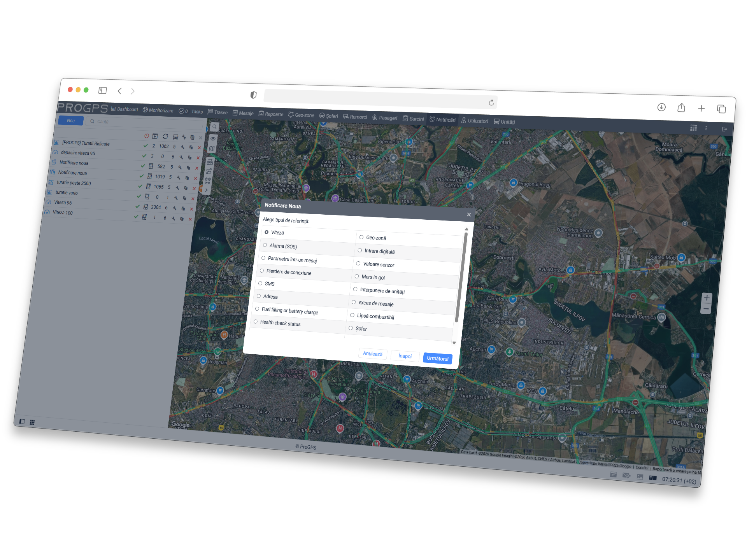Click dialog scrollbar down arrow
Viewport: 747px width, 560px height.
(454, 343)
